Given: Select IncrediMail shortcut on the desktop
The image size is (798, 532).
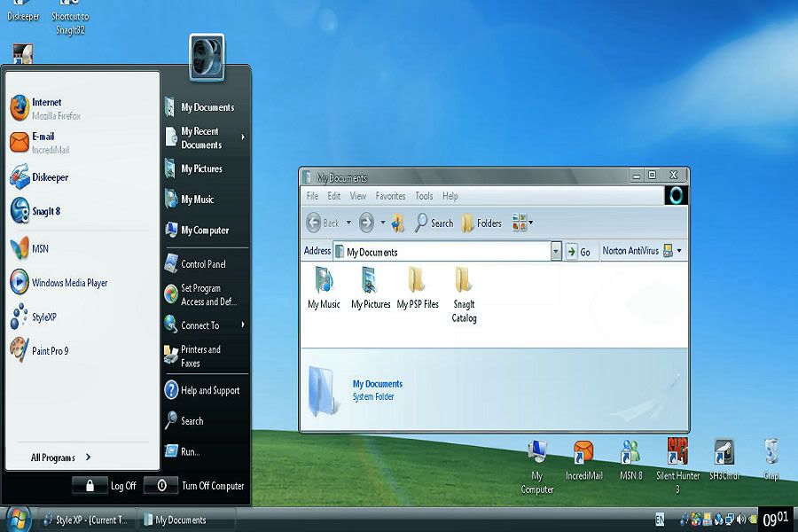Looking at the screenshot, I should click(x=583, y=460).
